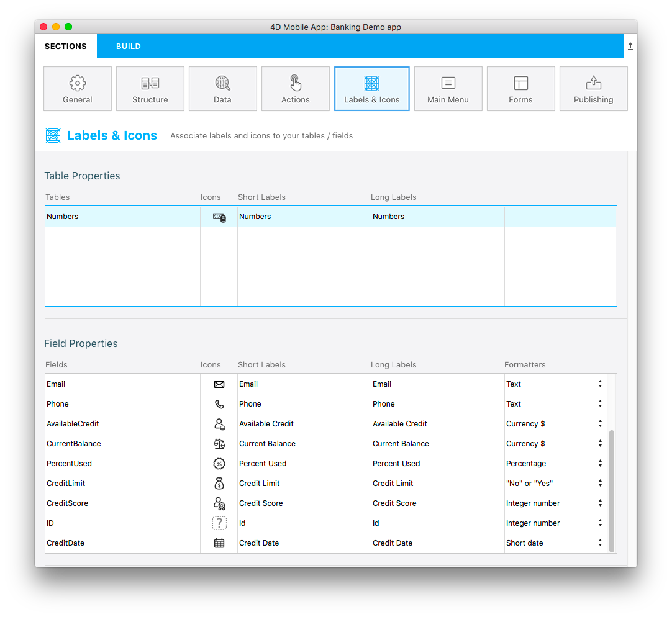Open the Main Menu section
Viewport: 672px width, 617px height.
coord(448,89)
